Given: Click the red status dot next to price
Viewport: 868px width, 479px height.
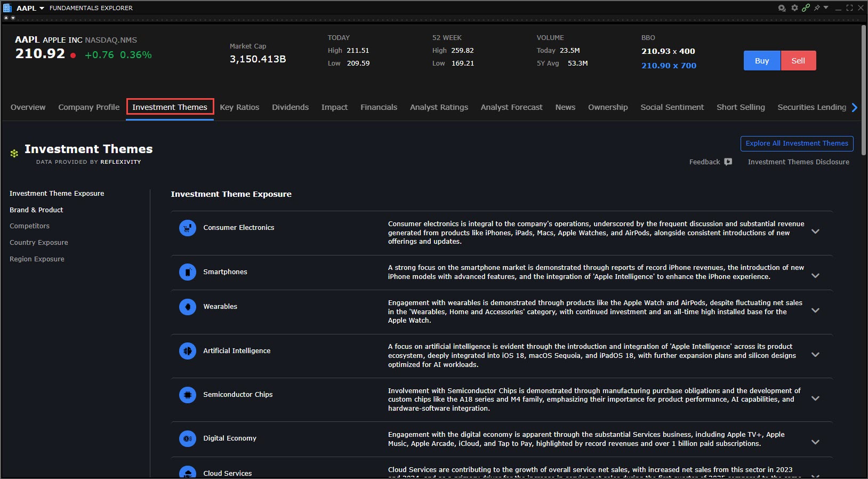Looking at the screenshot, I should [x=73, y=55].
